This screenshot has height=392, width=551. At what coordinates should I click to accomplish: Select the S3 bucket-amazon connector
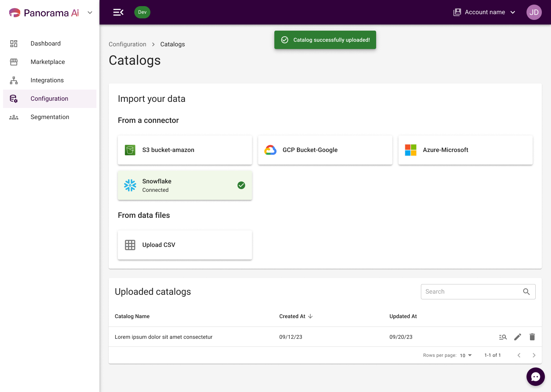[x=185, y=150]
